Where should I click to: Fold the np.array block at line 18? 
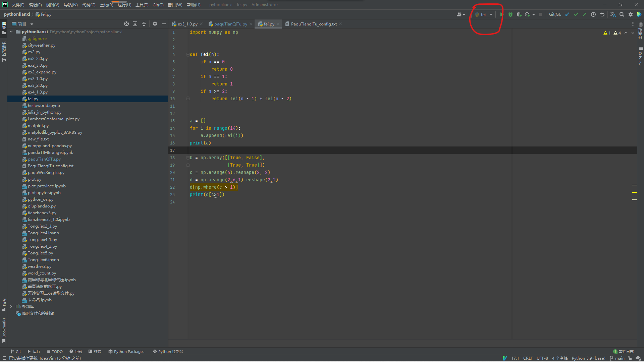(188, 158)
